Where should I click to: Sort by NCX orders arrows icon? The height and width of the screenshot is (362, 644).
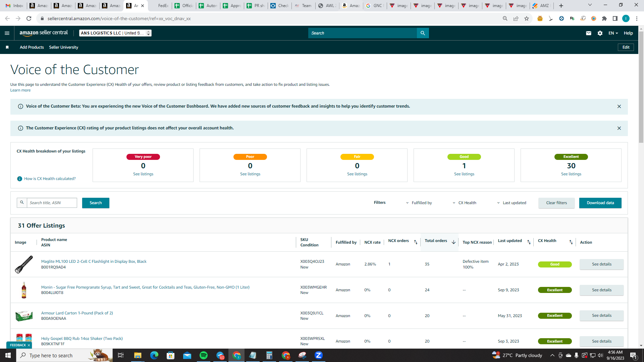pyautogui.click(x=416, y=242)
